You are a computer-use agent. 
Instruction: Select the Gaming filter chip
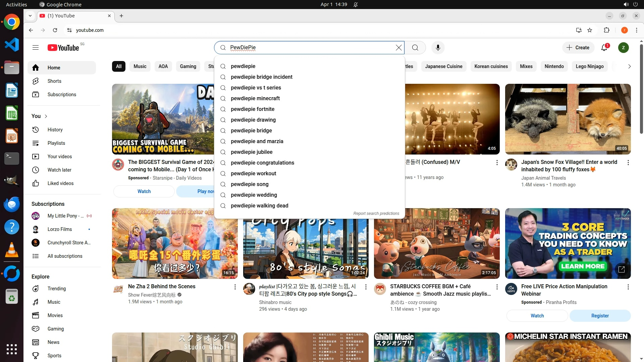click(188, 66)
